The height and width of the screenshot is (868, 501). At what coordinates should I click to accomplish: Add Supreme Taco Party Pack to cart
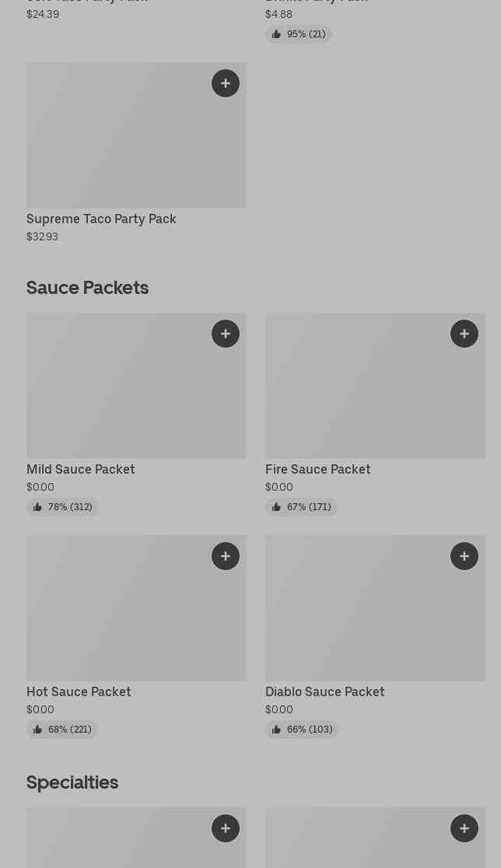226,83
